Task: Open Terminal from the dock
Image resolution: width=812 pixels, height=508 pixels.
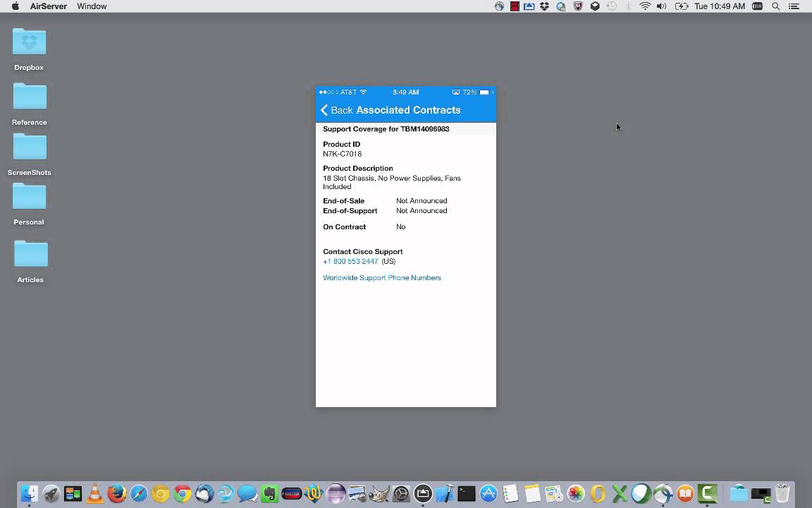Action: pyautogui.click(x=467, y=493)
